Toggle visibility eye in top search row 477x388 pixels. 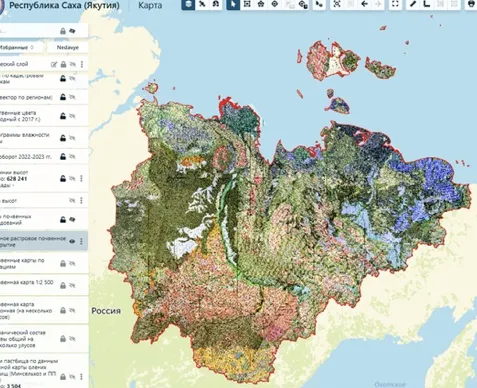72,31
